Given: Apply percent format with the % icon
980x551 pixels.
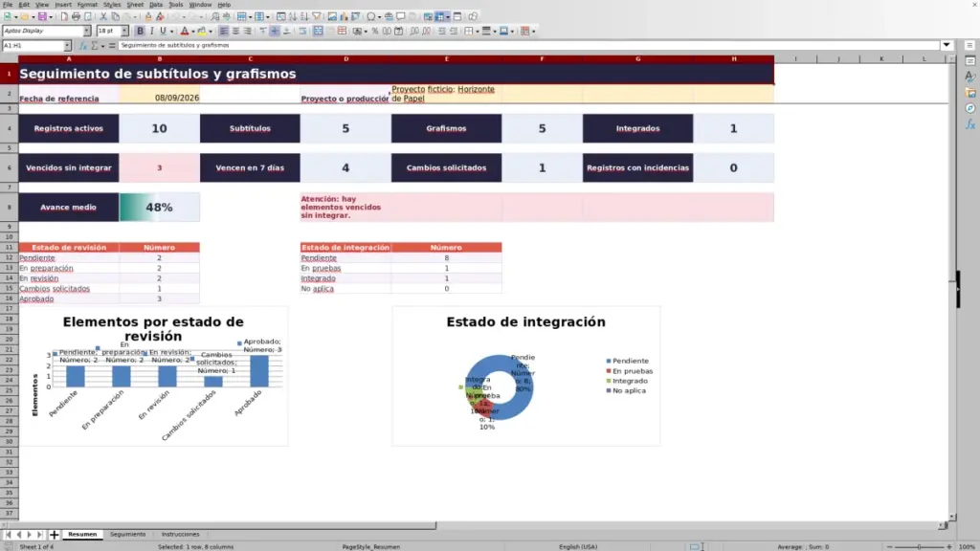Looking at the screenshot, I should pos(375,32).
